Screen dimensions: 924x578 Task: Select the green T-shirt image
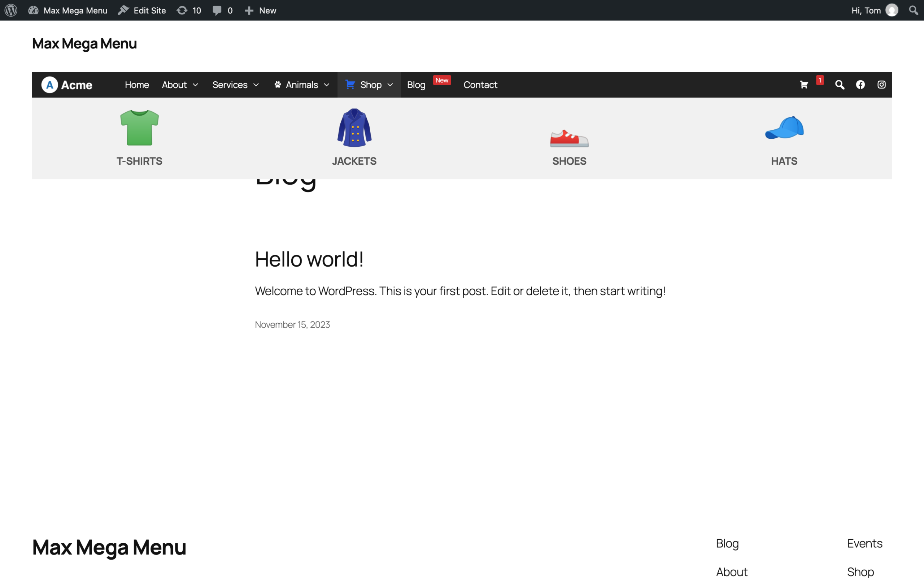click(139, 128)
